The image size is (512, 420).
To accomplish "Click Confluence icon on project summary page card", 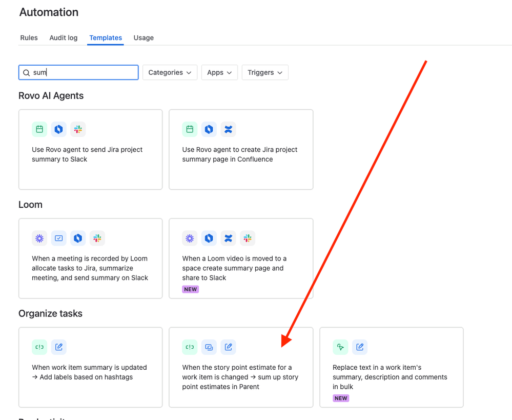I will point(228,129).
